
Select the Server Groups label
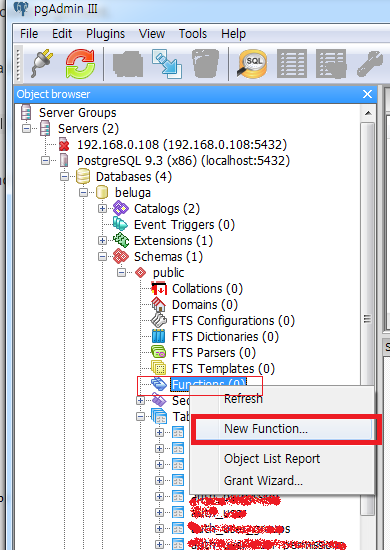78,113
